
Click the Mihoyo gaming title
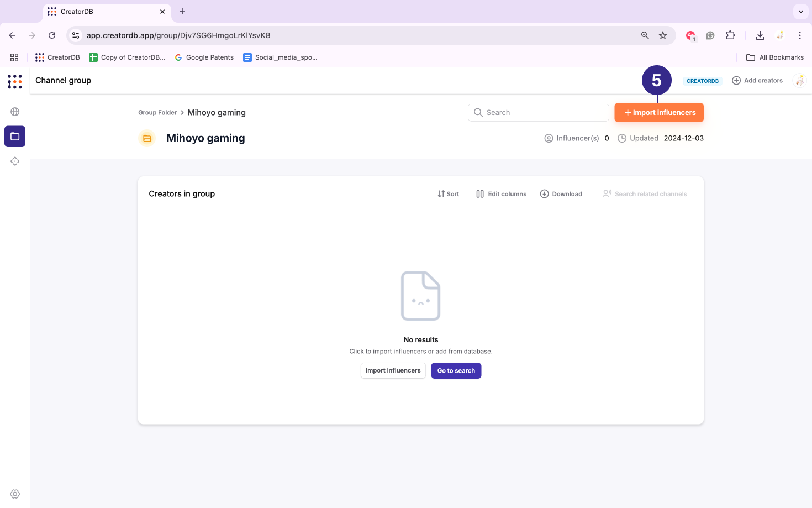[205, 138]
